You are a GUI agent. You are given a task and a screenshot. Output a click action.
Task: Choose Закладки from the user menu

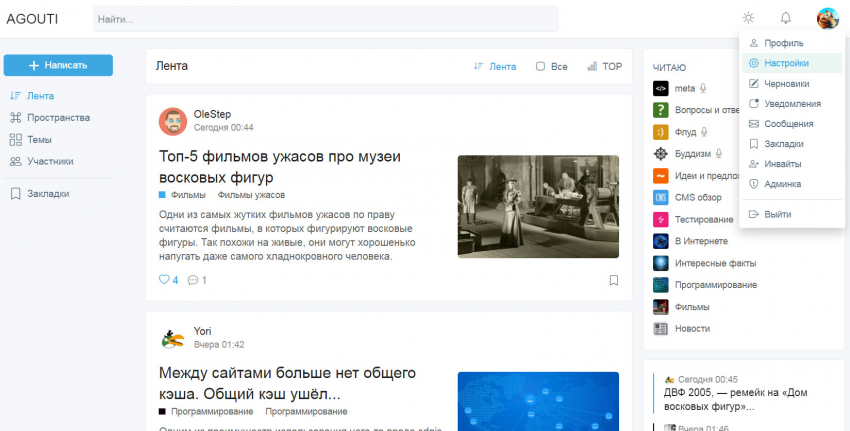tap(792, 144)
